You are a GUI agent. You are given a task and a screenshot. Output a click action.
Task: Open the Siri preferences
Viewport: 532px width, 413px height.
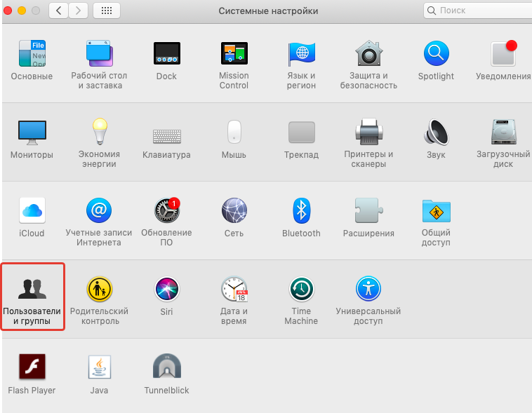[x=166, y=289]
